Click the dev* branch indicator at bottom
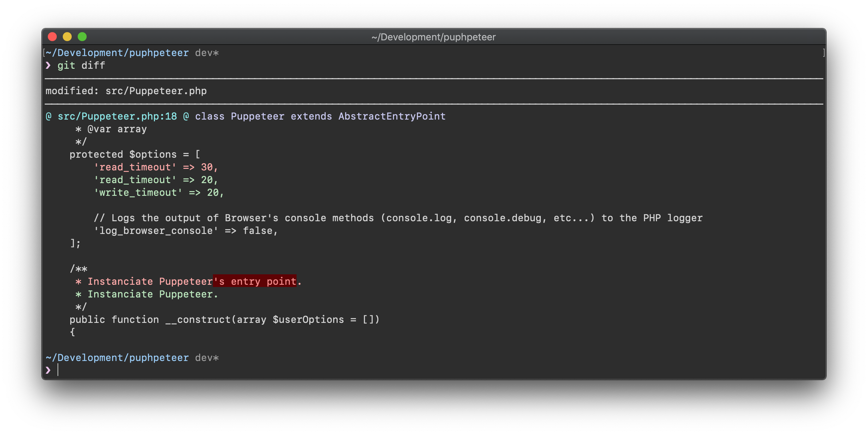868x435 pixels. click(207, 358)
